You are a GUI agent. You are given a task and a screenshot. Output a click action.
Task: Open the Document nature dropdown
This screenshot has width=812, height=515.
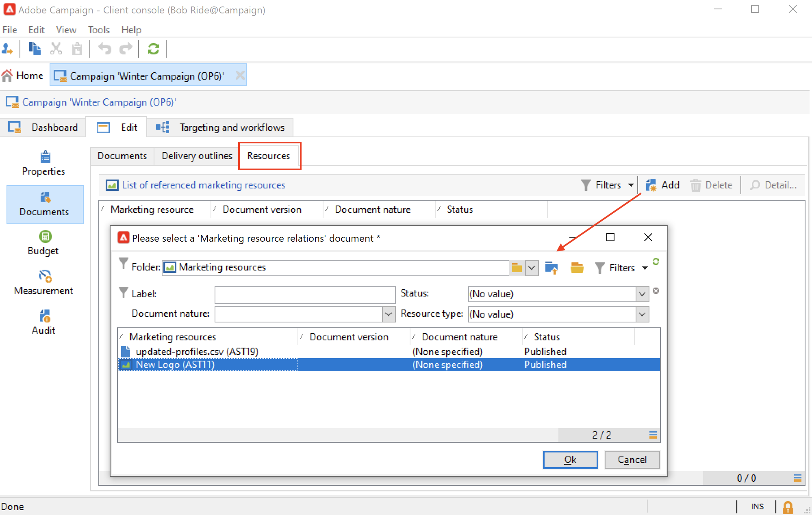389,314
